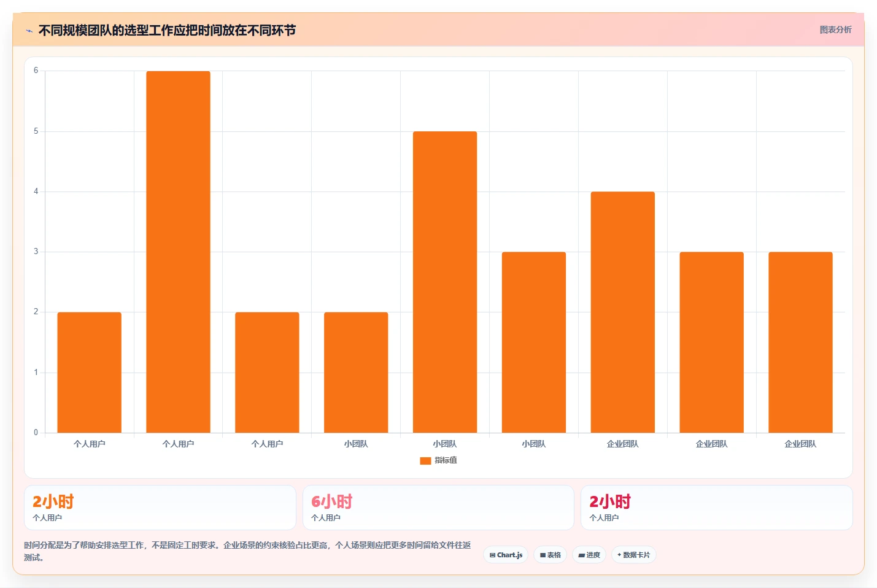Click the 小团队 bar reaching value 3

(x=534, y=342)
